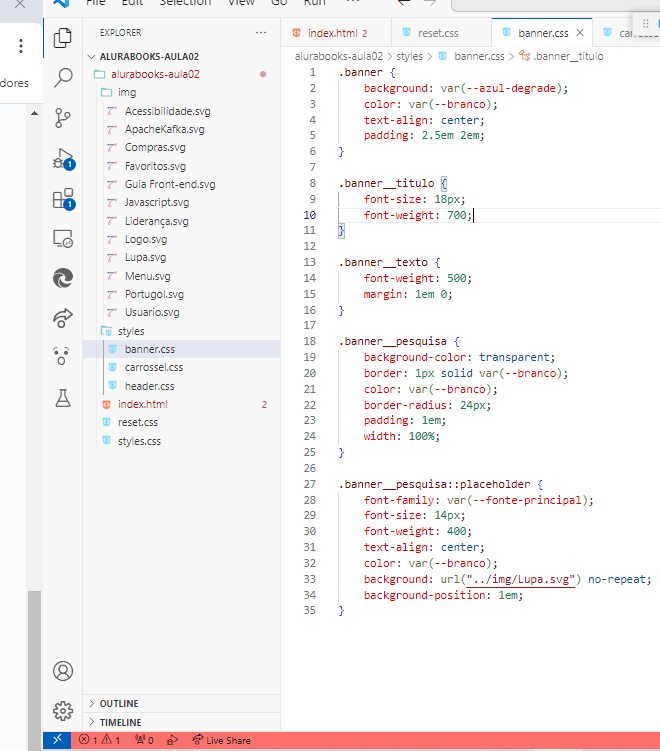The image size is (660, 751).
Task: Switch to the reset.css tab
Action: [x=441, y=33]
